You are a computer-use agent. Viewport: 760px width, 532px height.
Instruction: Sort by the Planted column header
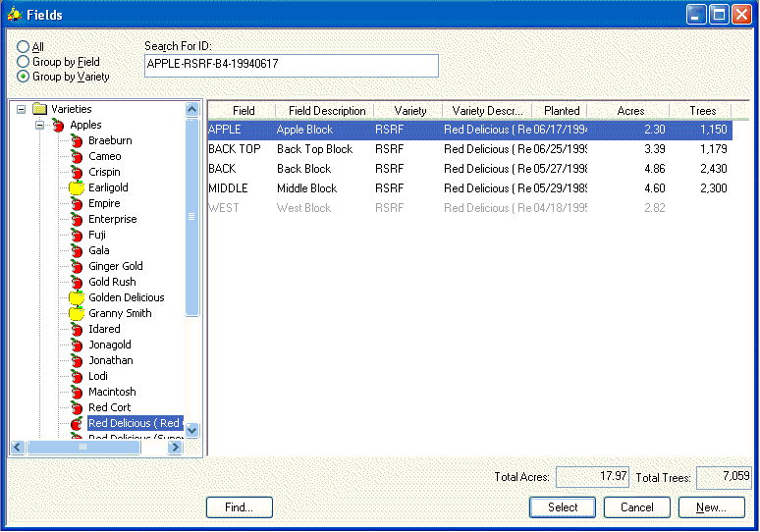tap(562, 111)
